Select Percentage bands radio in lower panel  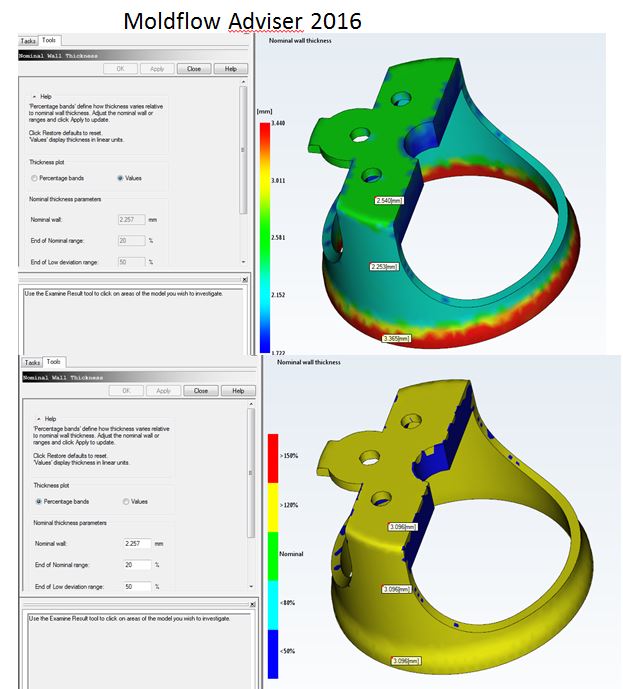click(39, 501)
